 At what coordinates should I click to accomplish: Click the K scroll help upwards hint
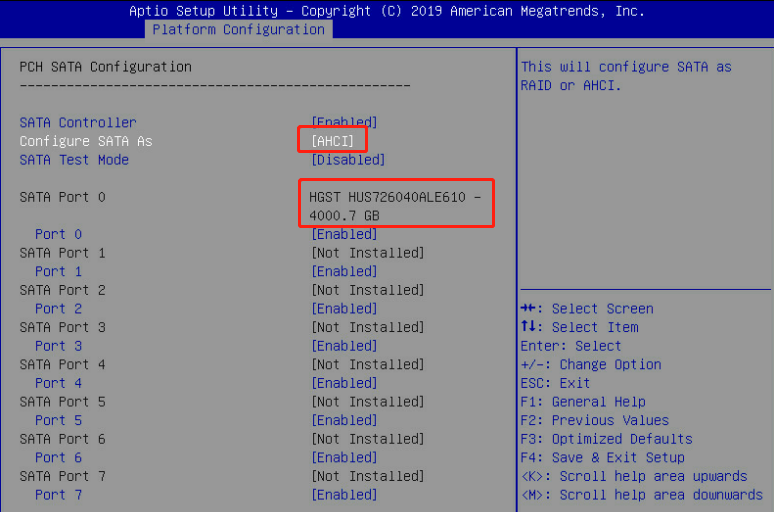634,476
